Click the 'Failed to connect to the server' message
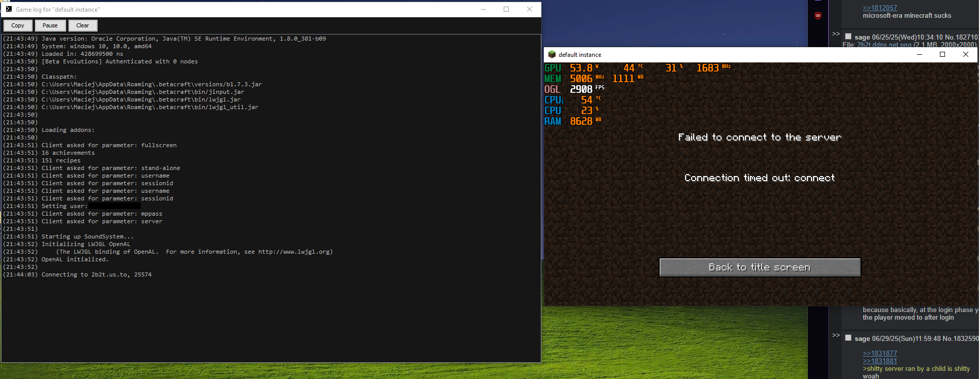Viewport: 980px width, 379px height. pyautogui.click(x=760, y=137)
